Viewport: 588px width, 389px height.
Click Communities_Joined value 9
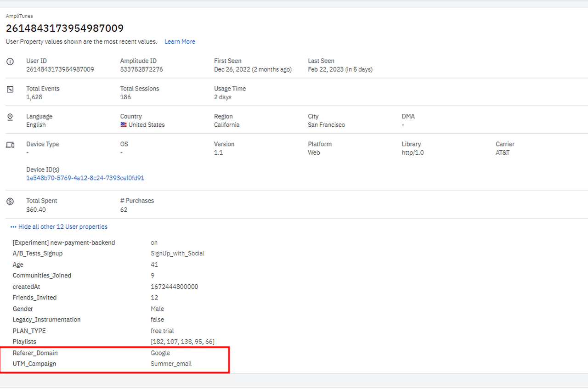(153, 276)
